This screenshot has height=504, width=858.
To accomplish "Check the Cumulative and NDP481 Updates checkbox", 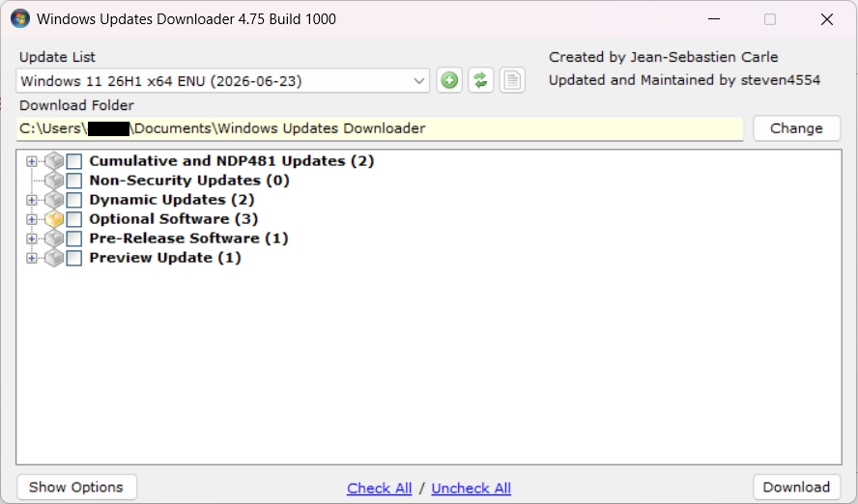I will (73, 161).
